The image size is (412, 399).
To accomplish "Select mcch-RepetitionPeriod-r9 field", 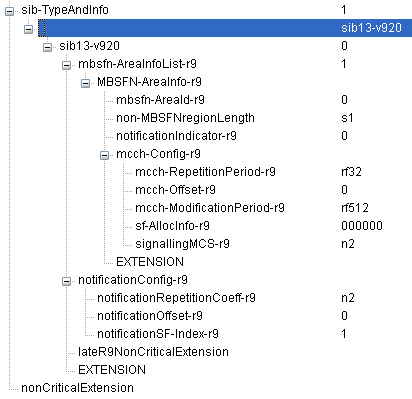I will pyautogui.click(x=205, y=172).
